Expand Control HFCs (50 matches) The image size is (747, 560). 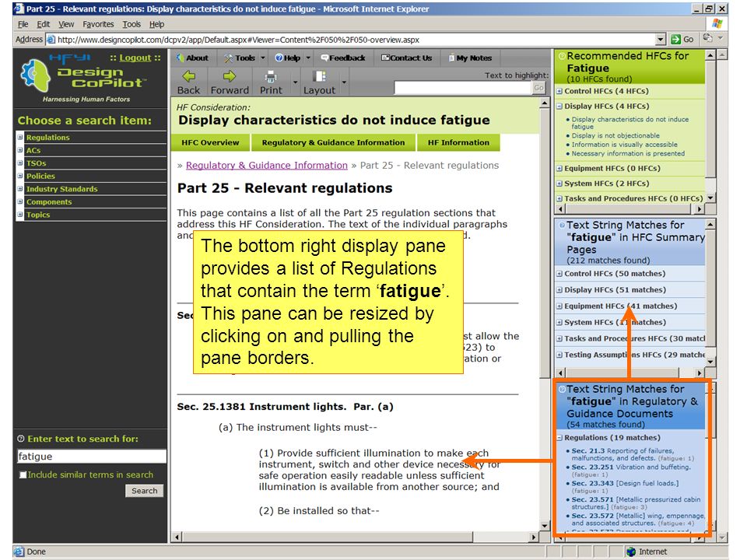pyautogui.click(x=559, y=274)
